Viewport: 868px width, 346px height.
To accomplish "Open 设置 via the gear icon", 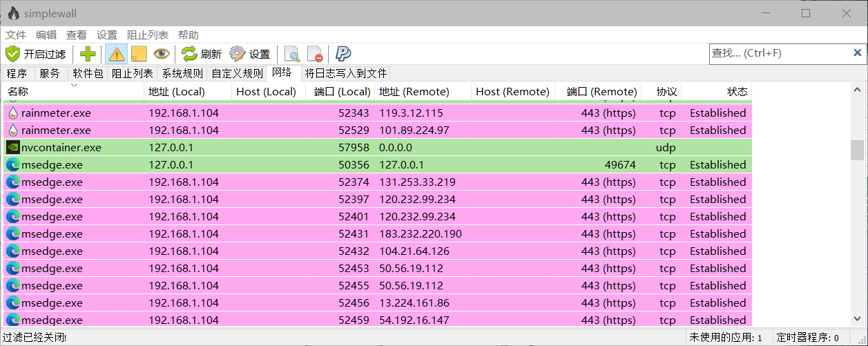I will click(x=249, y=54).
